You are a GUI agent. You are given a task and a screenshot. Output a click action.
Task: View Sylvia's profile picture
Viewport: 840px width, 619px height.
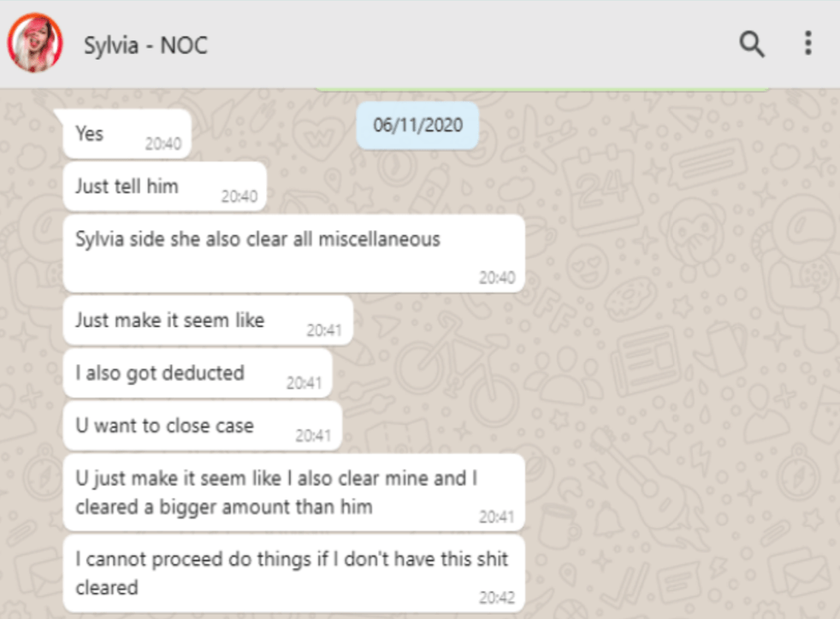35,43
